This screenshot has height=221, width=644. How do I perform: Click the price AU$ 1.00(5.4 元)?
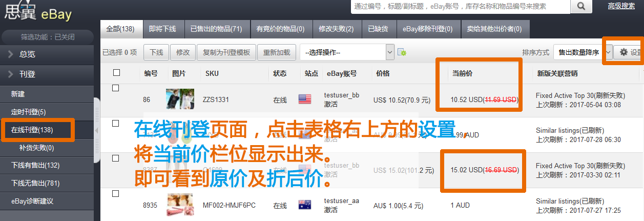[399, 206]
